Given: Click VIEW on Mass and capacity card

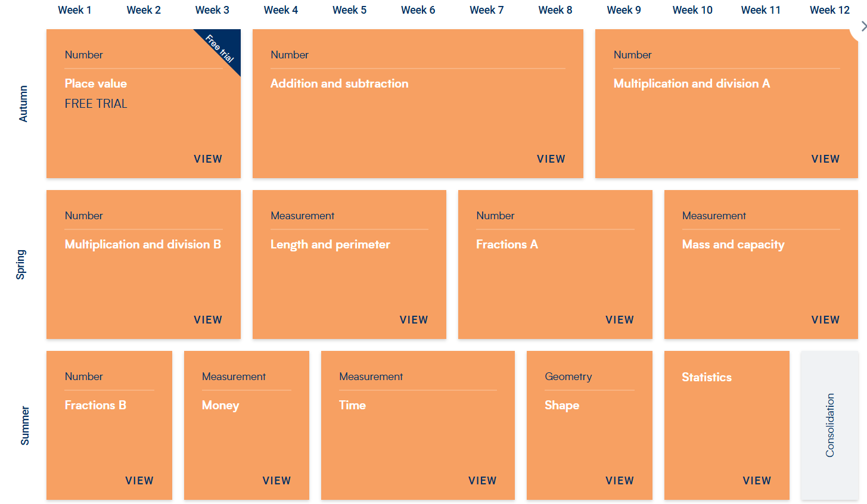Looking at the screenshot, I should [825, 320].
